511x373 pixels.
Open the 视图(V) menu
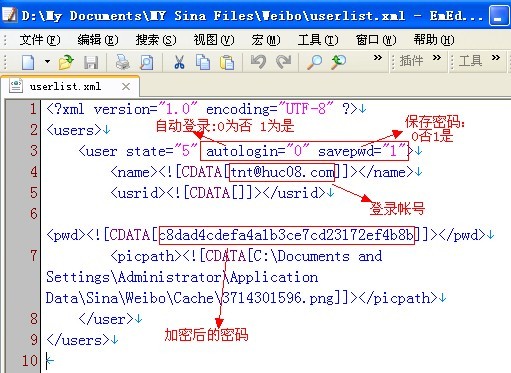[214, 40]
